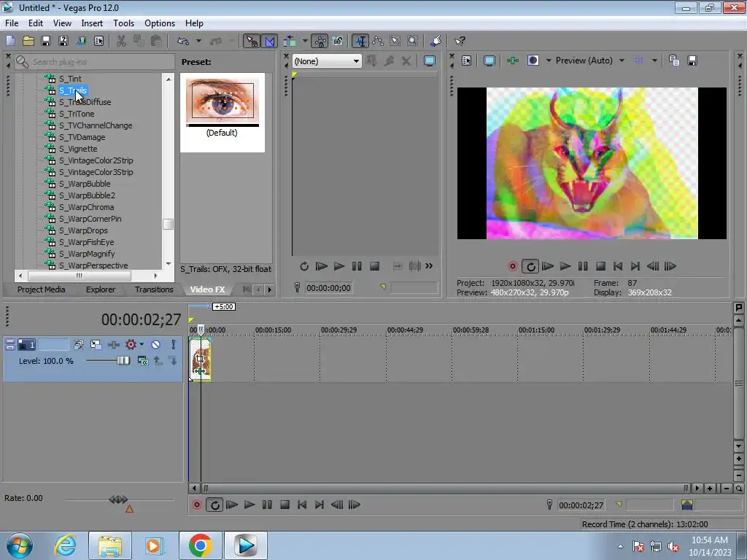Adjust the Rate scrub control slider
747x560 pixels.
(x=118, y=499)
